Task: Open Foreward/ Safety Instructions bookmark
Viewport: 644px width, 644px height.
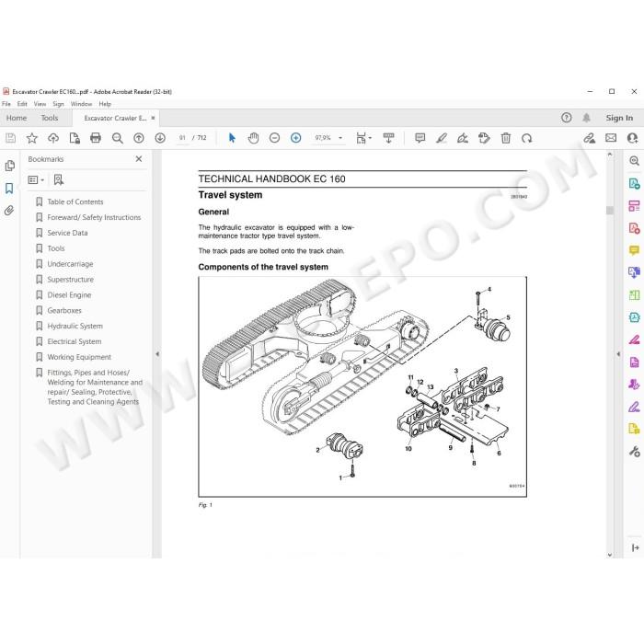Action: [x=94, y=217]
